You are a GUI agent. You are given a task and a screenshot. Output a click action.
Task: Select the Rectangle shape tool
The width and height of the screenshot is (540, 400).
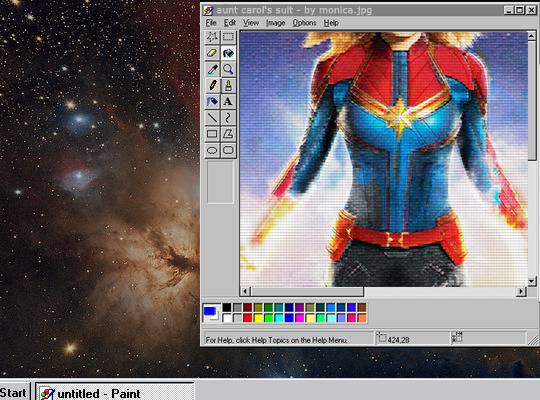tap(212, 134)
